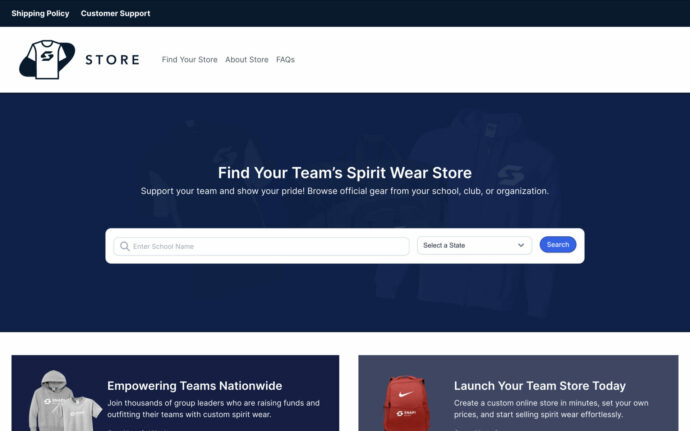Select the Empowering Teams Nationwide card
The height and width of the screenshot is (431, 690).
[175, 393]
